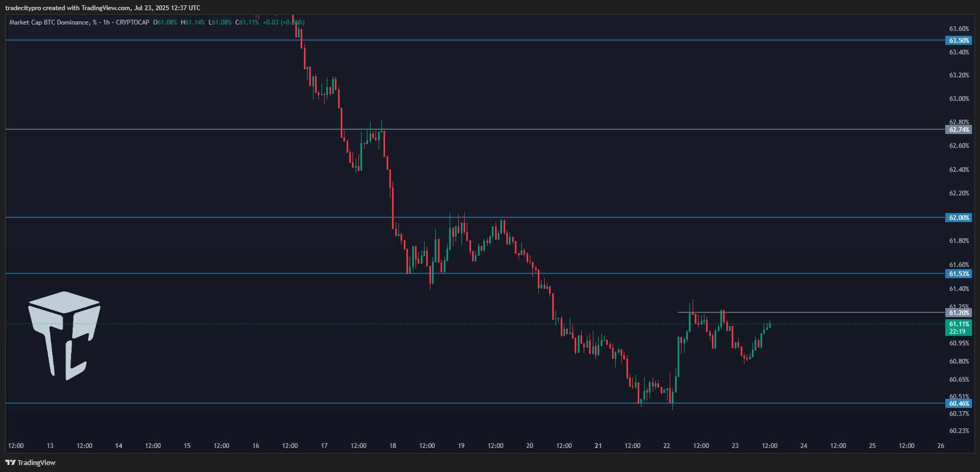The image size is (980, 472).
Task: Select the 60.46% horizontal line price label
Action: [959, 404]
